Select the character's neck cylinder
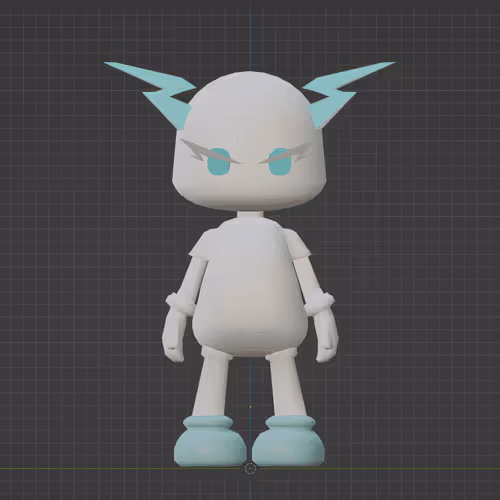 [x=250, y=215]
